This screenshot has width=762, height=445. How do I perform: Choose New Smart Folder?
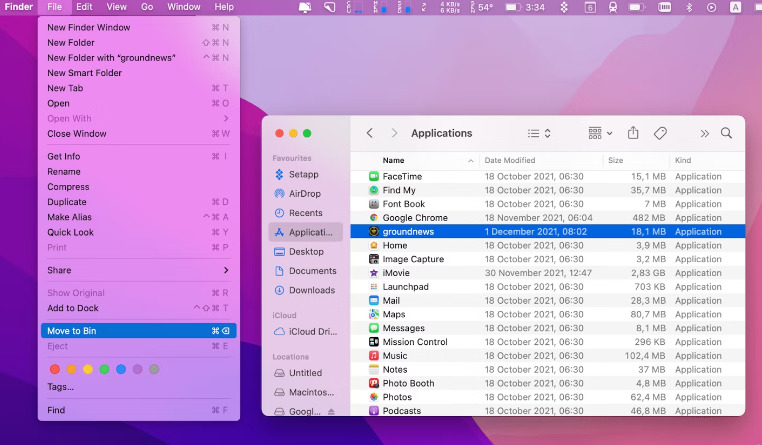(139, 73)
